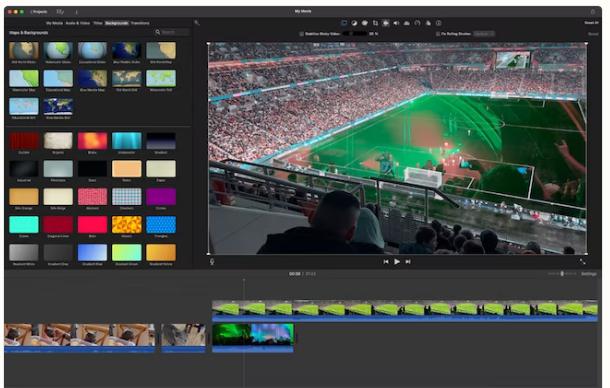Open clip filter and audio effects
The height and width of the screenshot is (388, 610).
428,23
